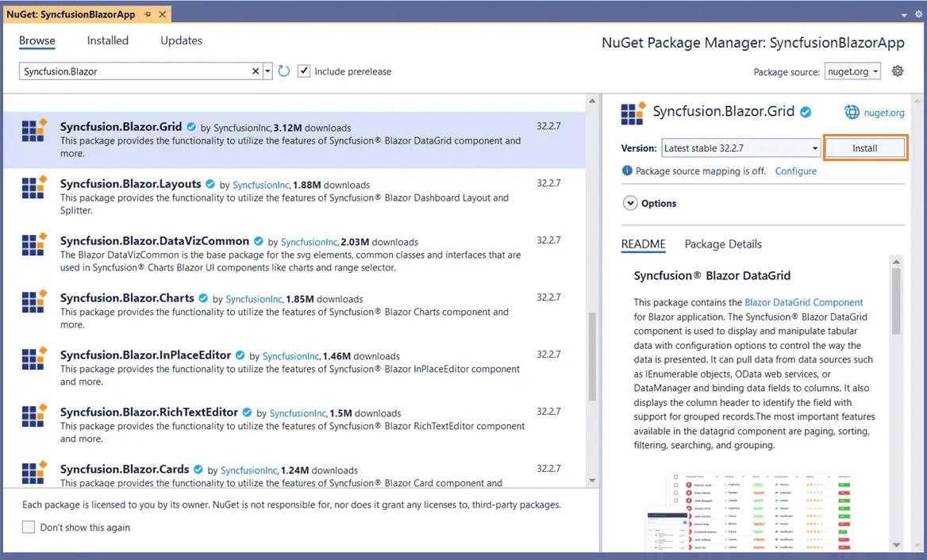Click the Syncfusion.Blazor.Grid package icon in the list

33,130
